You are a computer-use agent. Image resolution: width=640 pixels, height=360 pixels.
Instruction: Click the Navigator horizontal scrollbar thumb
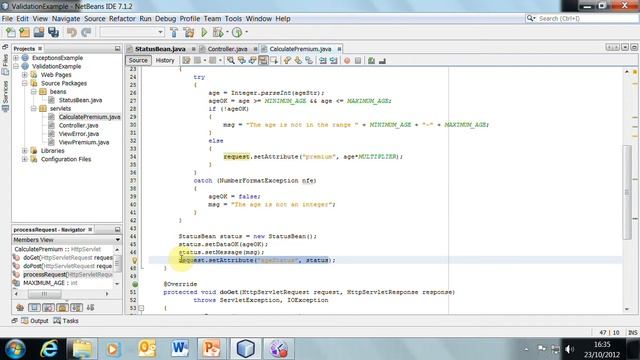click(44, 294)
